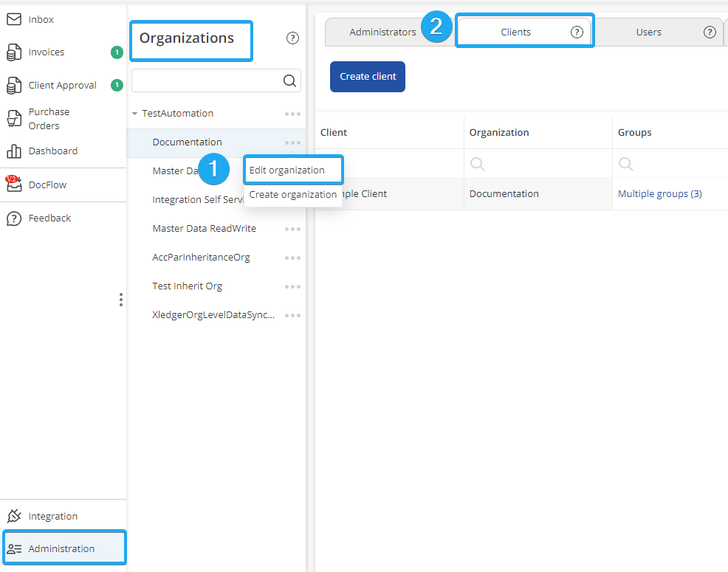This screenshot has height=572, width=728.
Task: Open Purchase Orders cart icon
Action: tap(14, 119)
